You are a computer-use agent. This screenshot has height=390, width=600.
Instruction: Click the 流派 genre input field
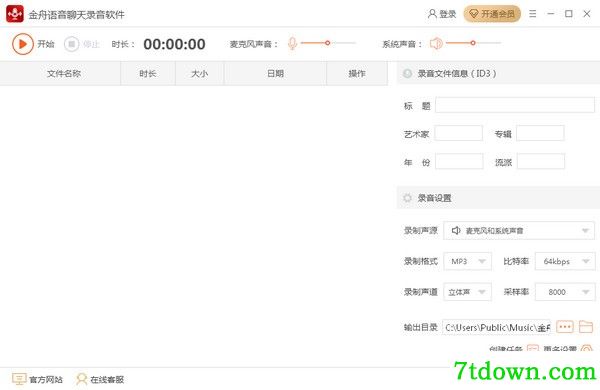pyautogui.click(x=541, y=162)
